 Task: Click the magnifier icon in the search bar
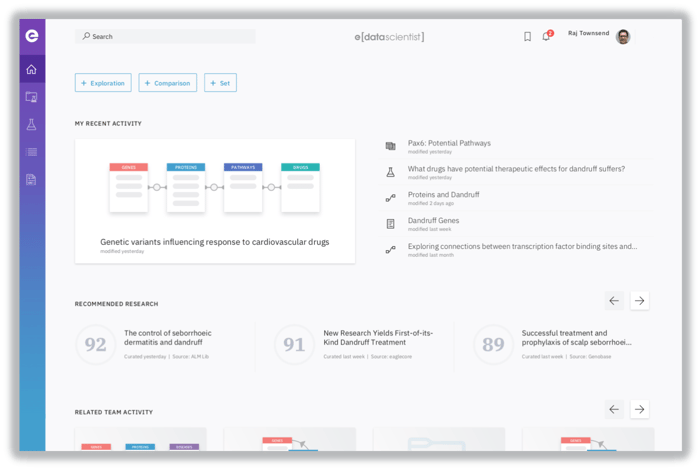86,36
